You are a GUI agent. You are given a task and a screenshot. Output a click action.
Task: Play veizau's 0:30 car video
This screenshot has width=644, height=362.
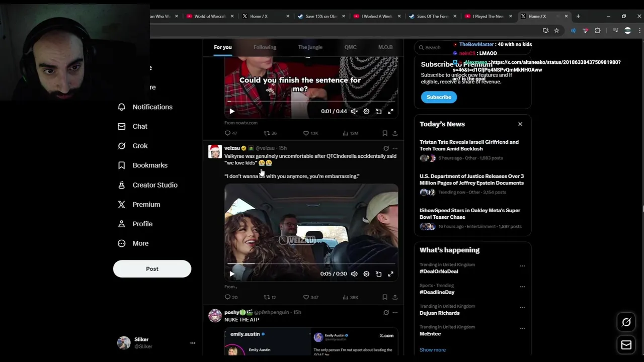[x=231, y=274]
